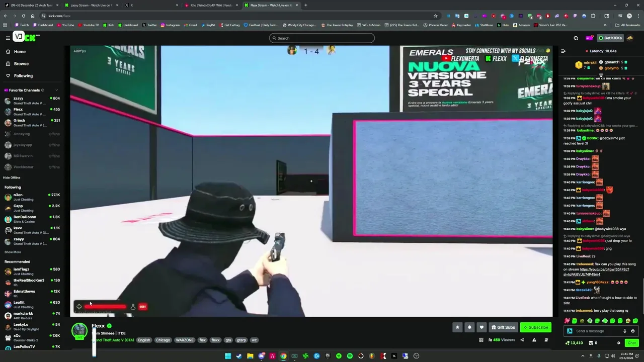
Task: Click the icon right of report
Action: (x=546, y=340)
